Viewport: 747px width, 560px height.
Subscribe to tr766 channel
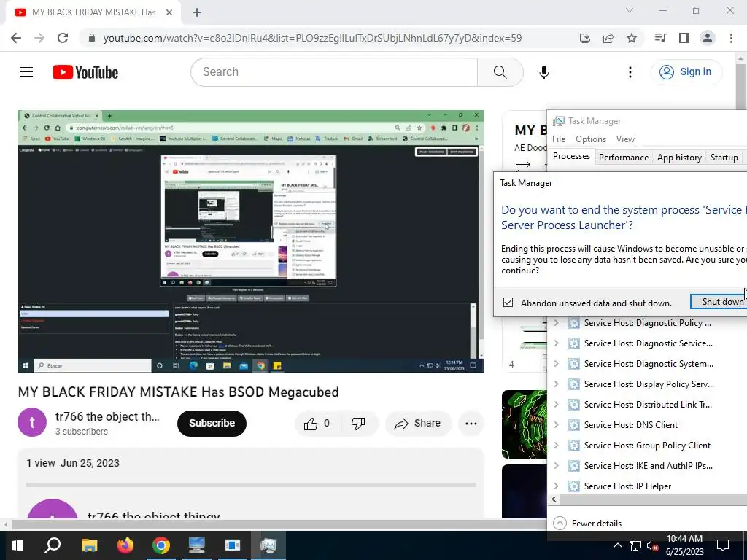click(x=212, y=424)
